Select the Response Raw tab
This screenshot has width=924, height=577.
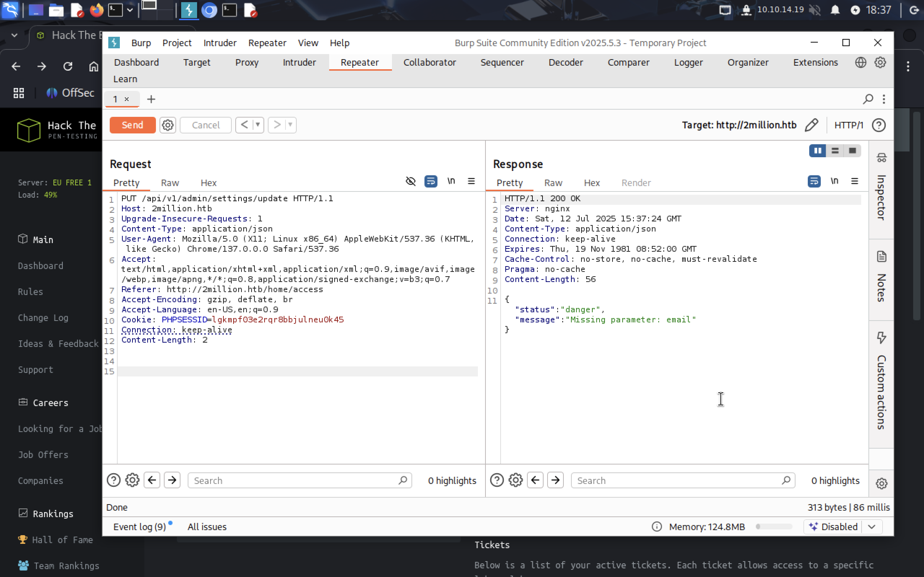[x=553, y=183]
